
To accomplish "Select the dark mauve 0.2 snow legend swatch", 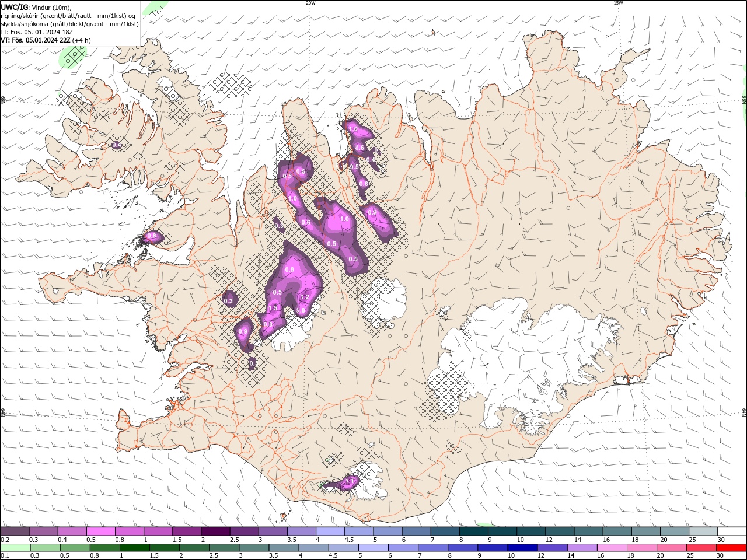I will [15, 531].
